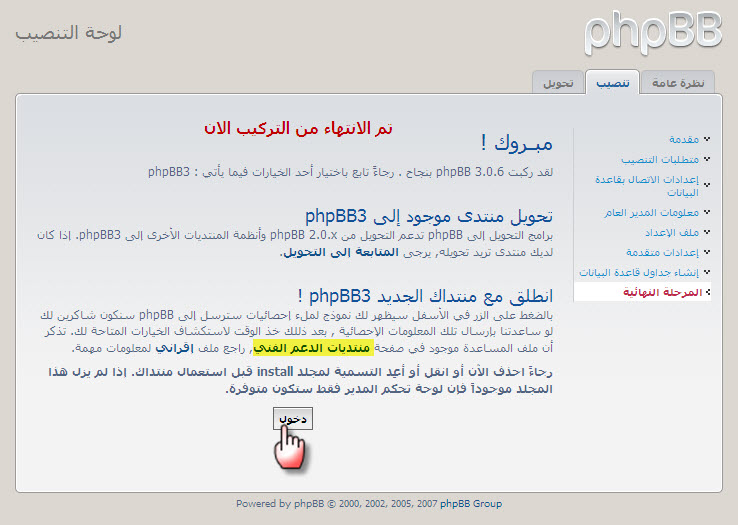738x525 pixels.
Task: Open إنشاء جداول قاعدة البيانات step
Action: pyautogui.click(x=639, y=272)
